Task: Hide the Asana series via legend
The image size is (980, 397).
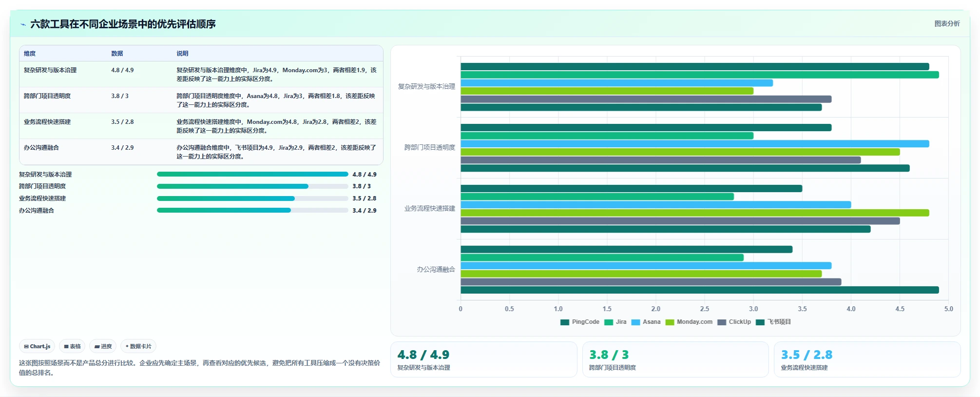Action: click(x=646, y=322)
